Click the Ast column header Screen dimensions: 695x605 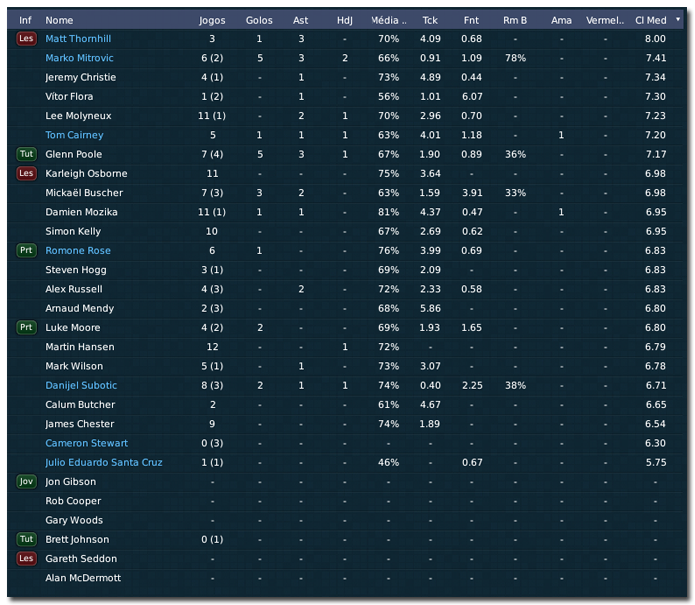[x=301, y=20]
